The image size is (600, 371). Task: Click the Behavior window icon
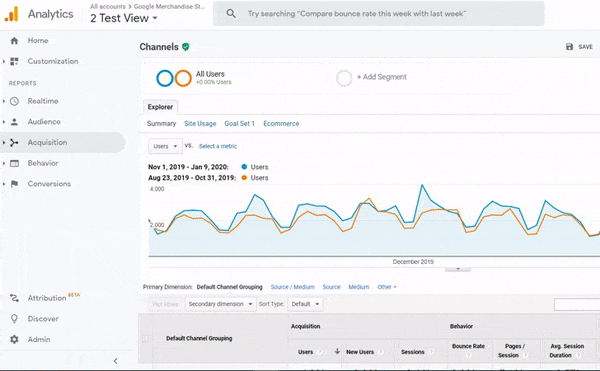click(14, 163)
